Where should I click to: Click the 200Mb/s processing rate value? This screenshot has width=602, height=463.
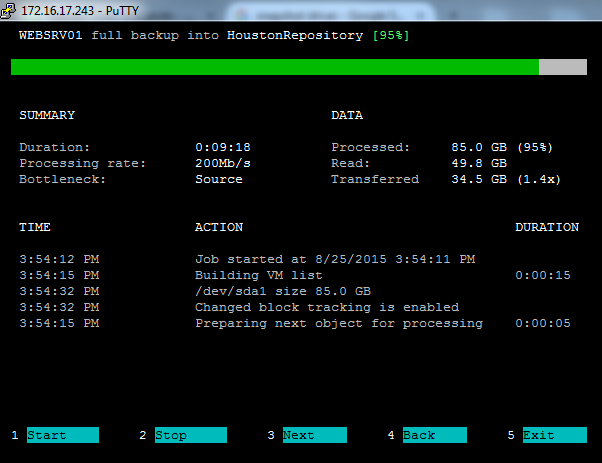222,163
